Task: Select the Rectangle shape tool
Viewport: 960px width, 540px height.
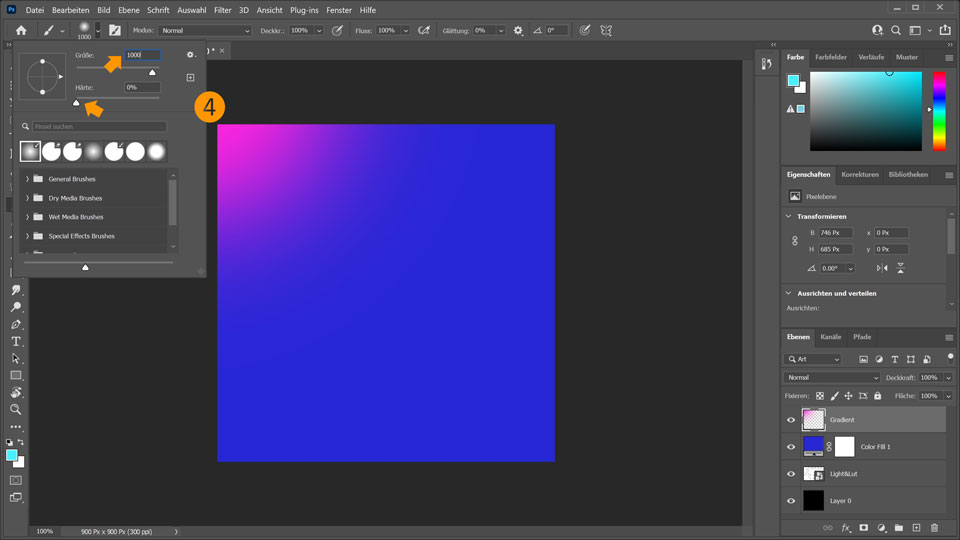Action: pyautogui.click(x=16, y=375)
